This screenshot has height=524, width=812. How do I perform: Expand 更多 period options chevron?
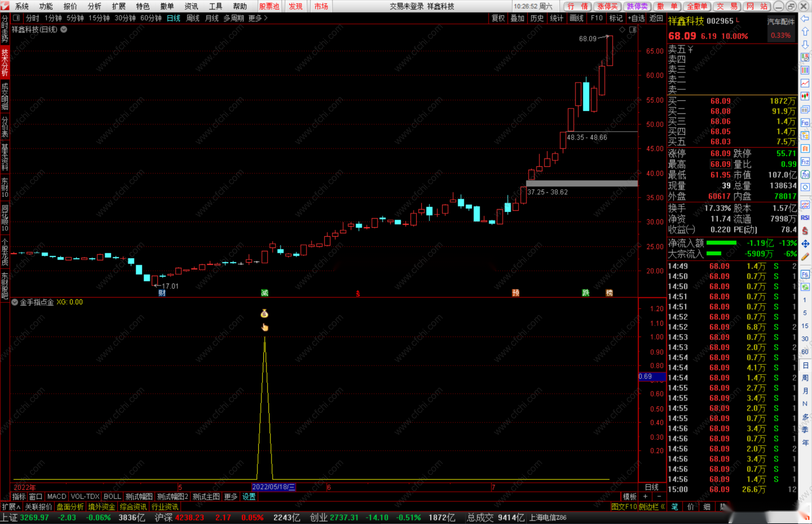pos(266,18)
